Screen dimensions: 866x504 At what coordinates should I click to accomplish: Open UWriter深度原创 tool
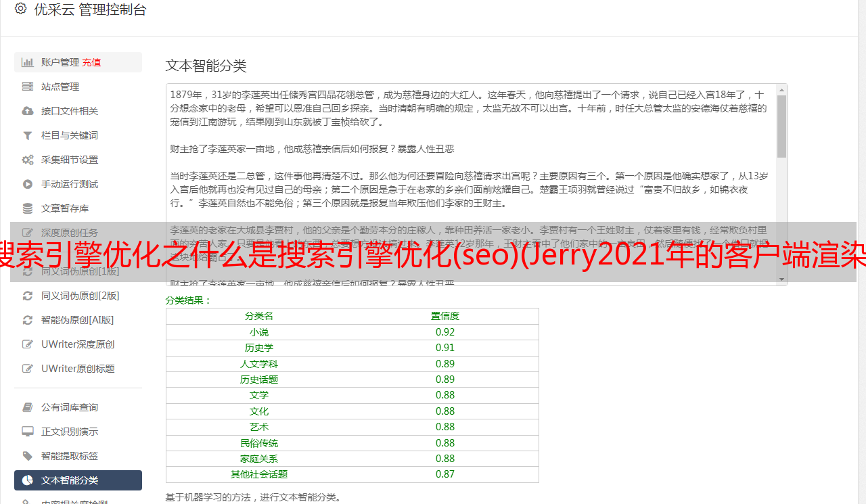click(x=78, y=344)
